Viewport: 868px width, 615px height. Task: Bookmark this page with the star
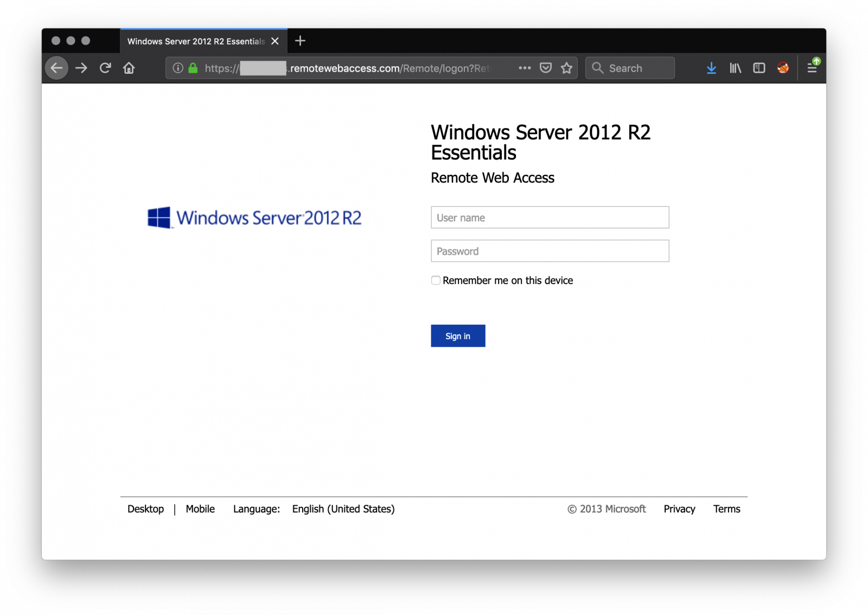pos(567,68)
